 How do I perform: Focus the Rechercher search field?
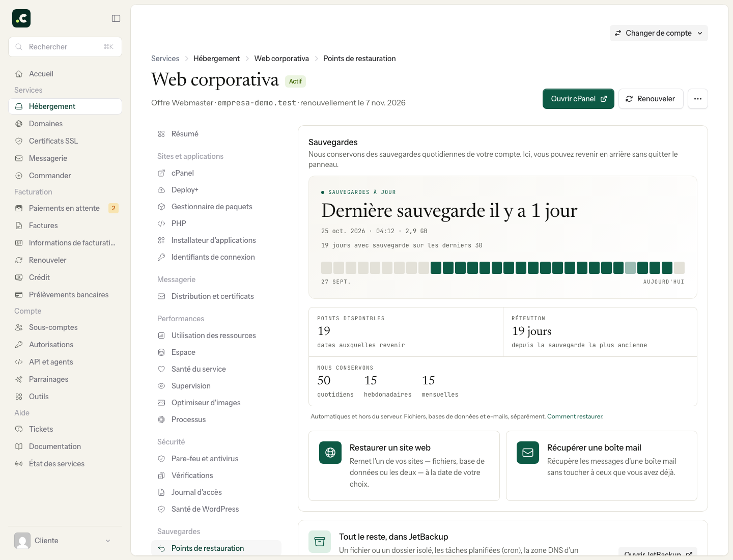65,47
